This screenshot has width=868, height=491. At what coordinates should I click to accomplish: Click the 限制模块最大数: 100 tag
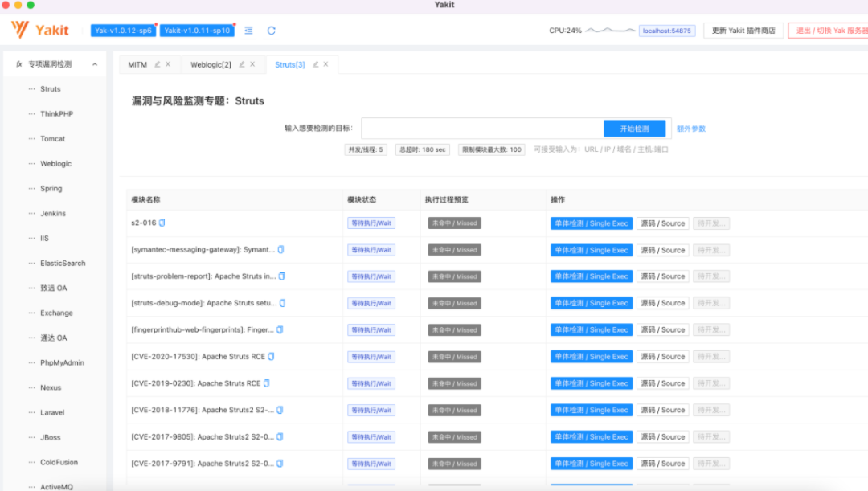[x=492, y=149]
